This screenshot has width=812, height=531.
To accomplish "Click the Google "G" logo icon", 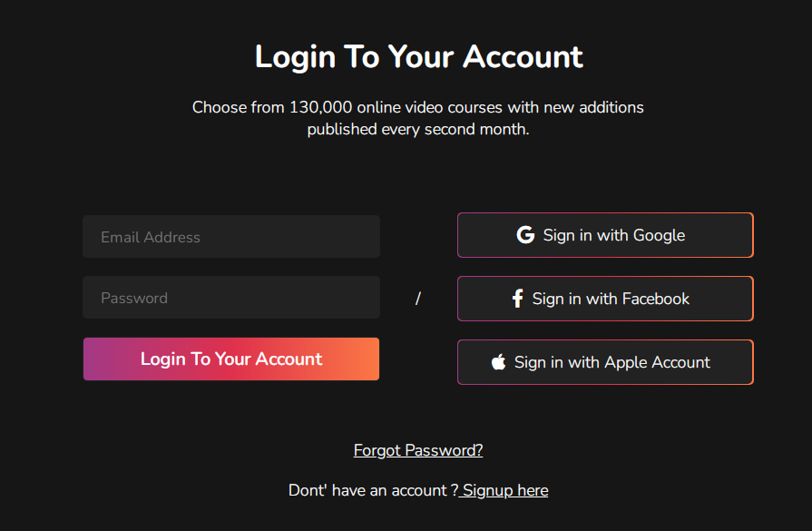I will tap(525, 235).
